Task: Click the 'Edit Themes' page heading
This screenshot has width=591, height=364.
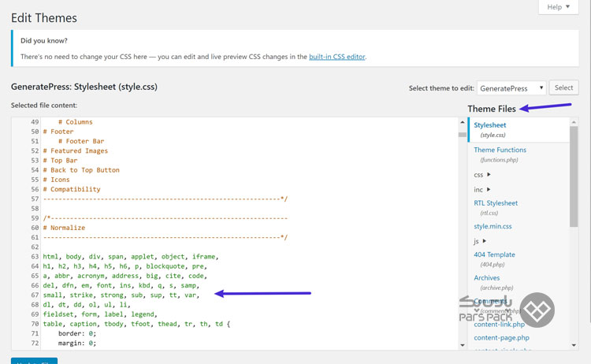Action: (43, 18)
